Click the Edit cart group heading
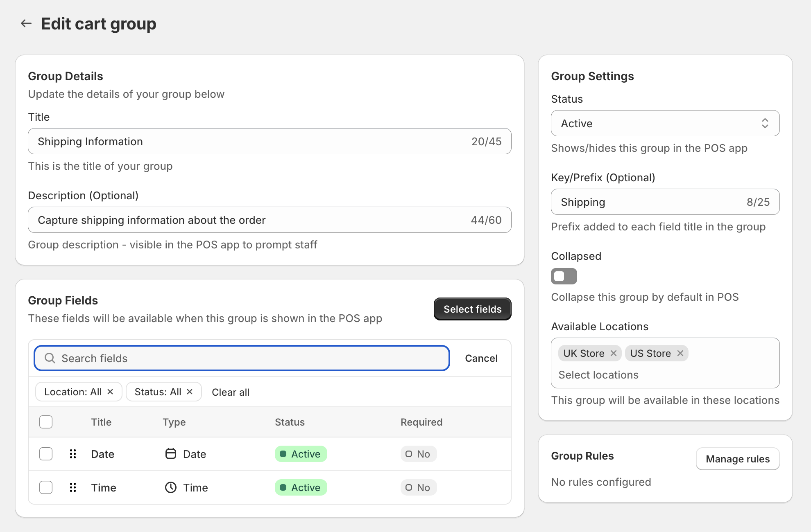 click(99, 24)
